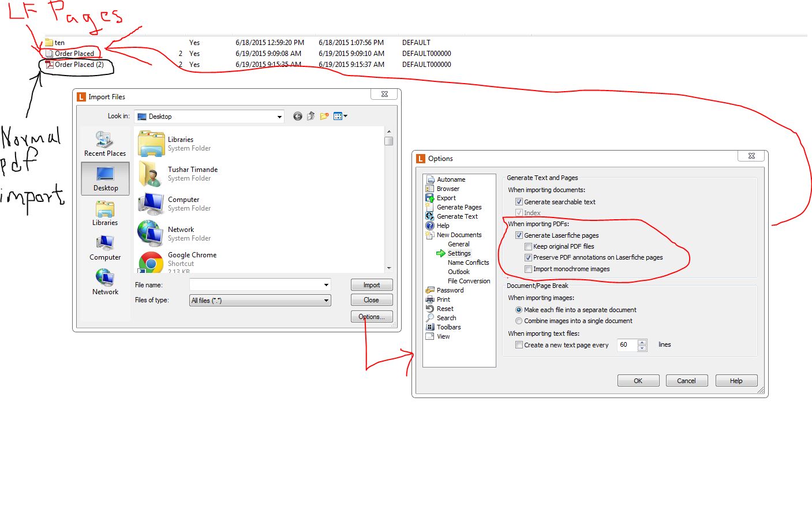Open Autoname category in Options tree
Image resolution: width=812 pixels, height=510 pixels.
click(x=451, y=179)
